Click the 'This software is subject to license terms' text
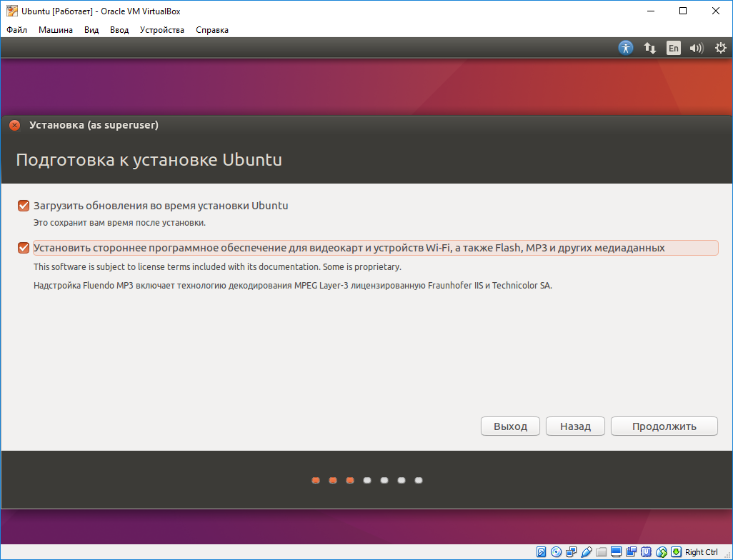 [x=217, y=267]
